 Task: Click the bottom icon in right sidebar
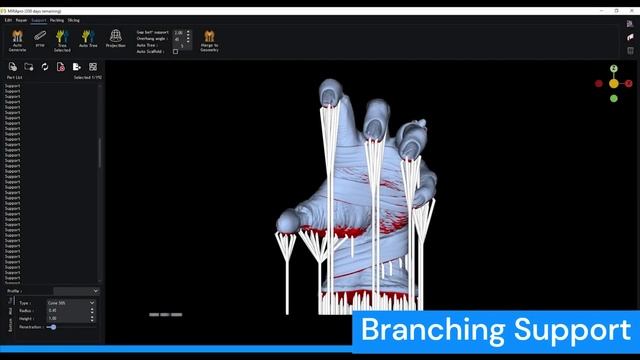(x=630, y=51)
